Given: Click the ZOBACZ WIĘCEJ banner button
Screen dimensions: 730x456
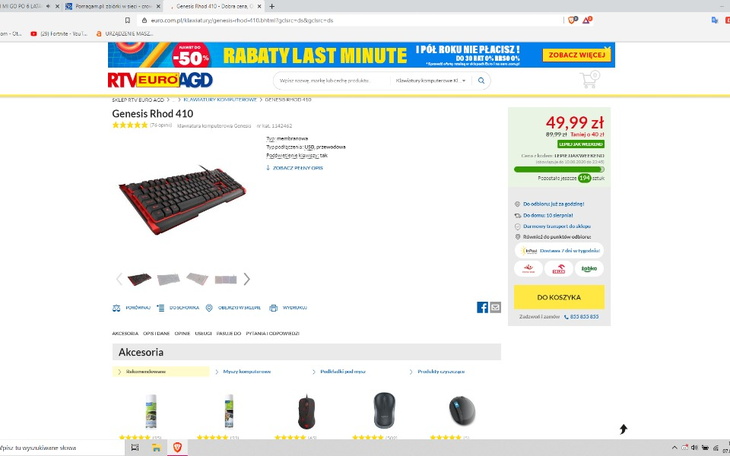Looking at the screenshot, I should pos(576,55).
